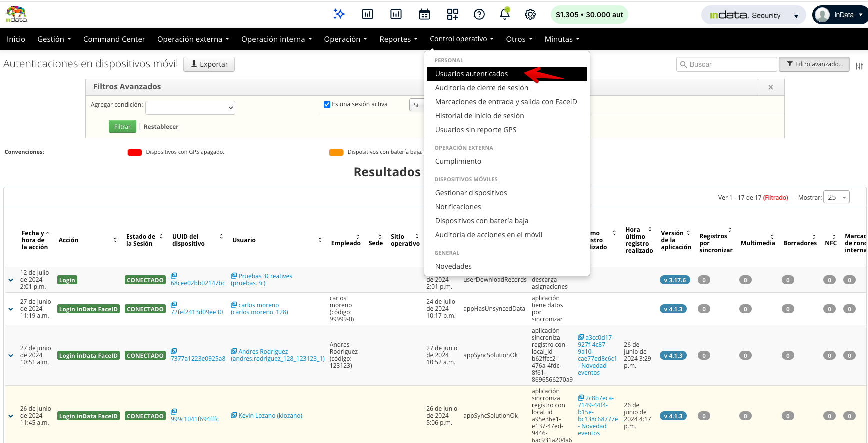Open device link icon beside 68cee02bb02147bc
This screenshot has width=868, height=443.
(174, 276)
